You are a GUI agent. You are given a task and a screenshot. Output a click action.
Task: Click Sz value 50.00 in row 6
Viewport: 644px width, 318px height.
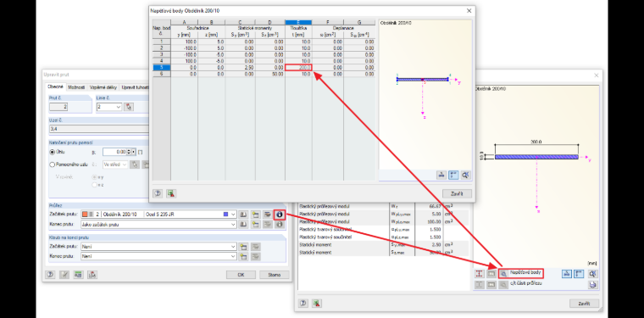[x=270, y=74]
